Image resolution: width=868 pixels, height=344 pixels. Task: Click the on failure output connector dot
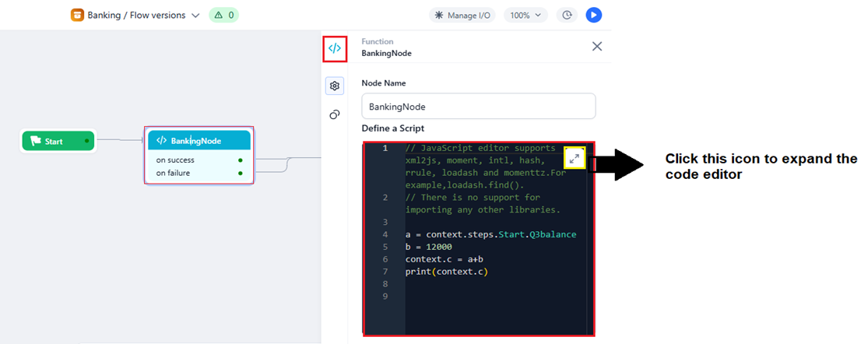[241, 173]
